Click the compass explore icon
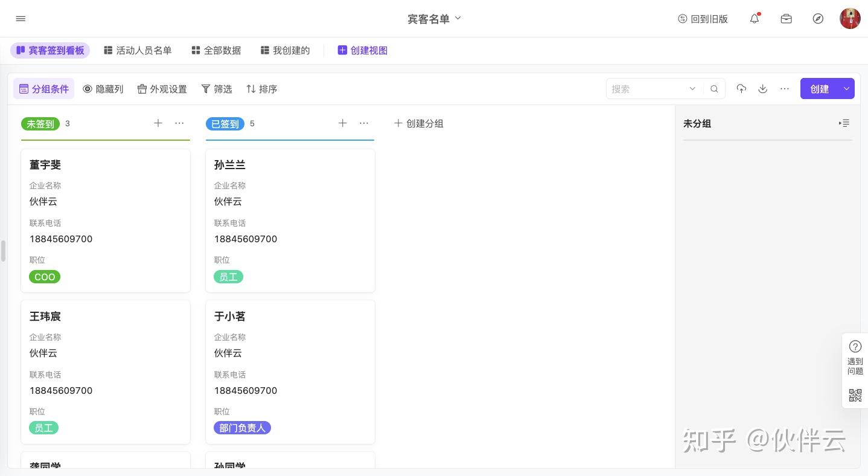The width and height of the screenshot is (868, 476). (818, 19)
